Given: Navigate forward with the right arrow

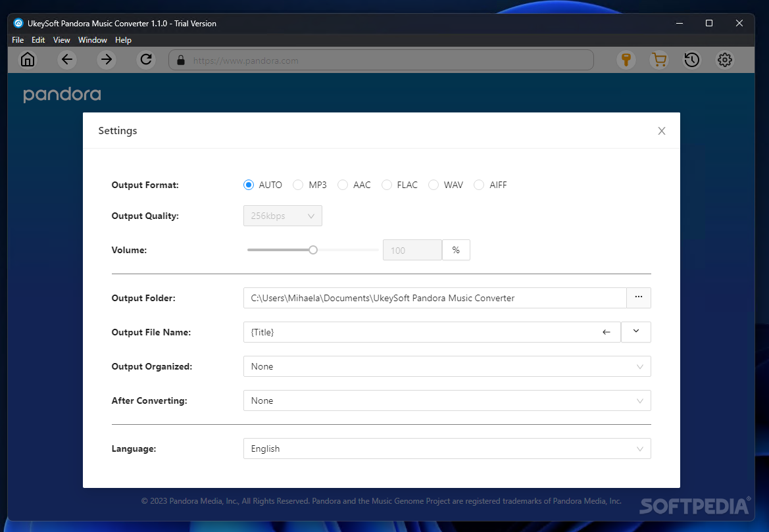Looking at the screenshot, I should 107,60.
